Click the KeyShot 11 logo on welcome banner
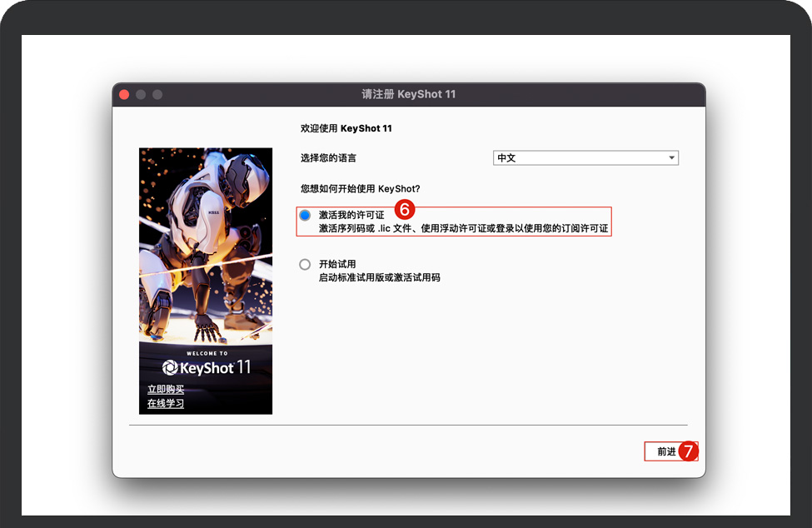The image size is (812, 528). tap(206, 367)
